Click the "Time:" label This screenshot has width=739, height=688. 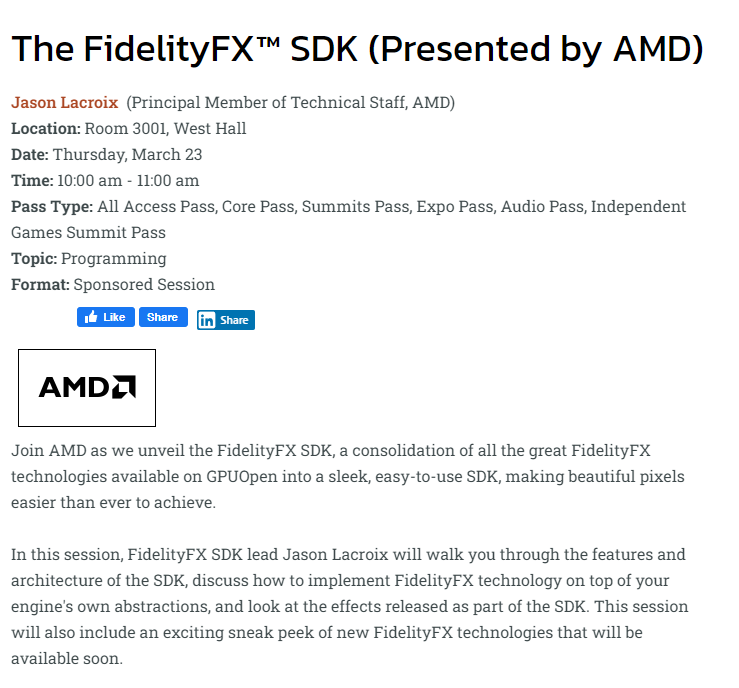point(31,181)
